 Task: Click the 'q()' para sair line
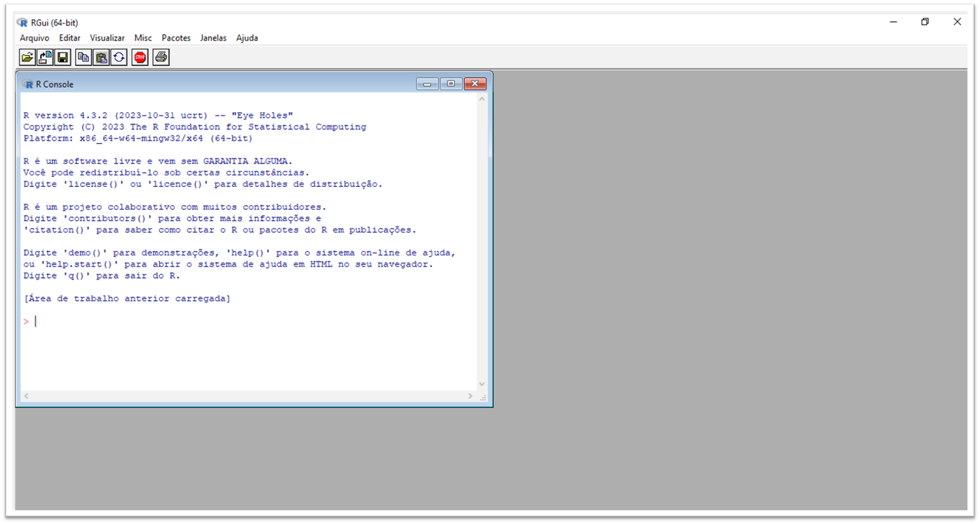(102, 276)
